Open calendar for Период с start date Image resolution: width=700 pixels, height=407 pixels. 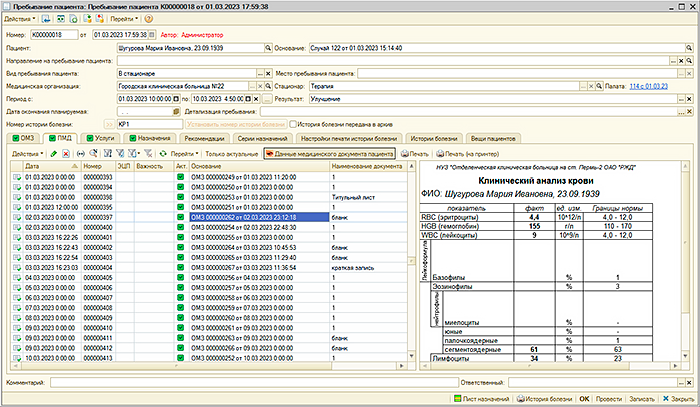[175, 99]
